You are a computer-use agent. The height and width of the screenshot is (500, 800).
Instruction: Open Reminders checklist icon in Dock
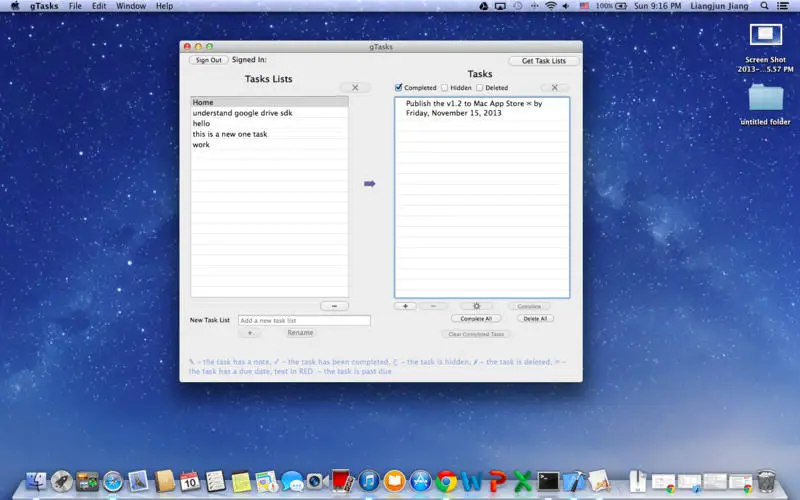tap(215, 481)
